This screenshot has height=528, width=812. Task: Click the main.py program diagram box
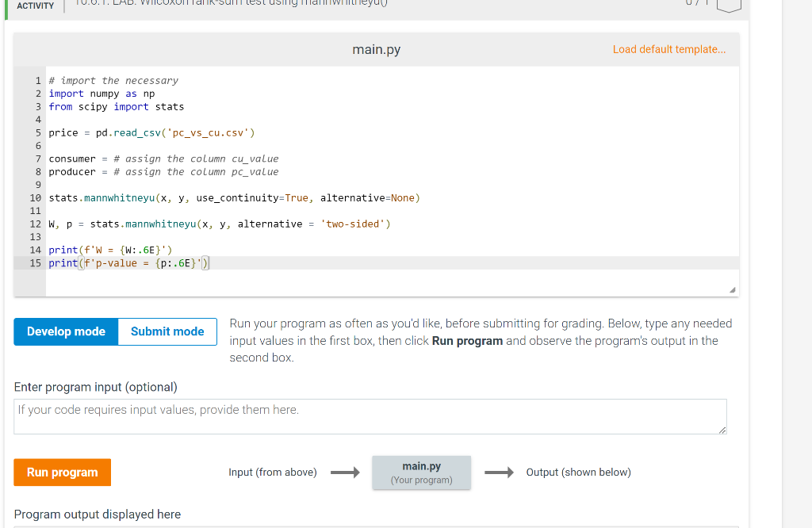(421, 471)
